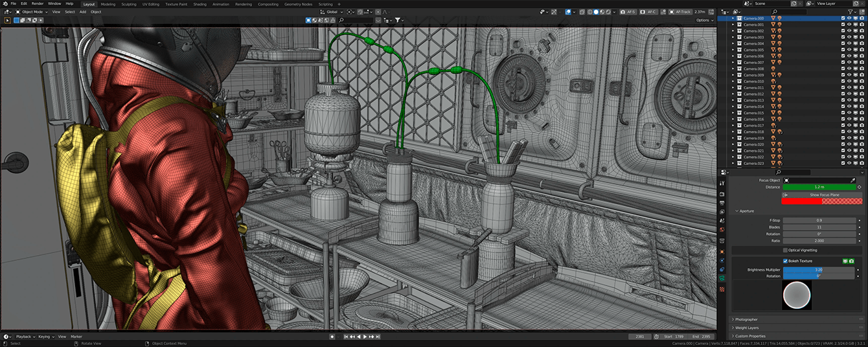Viewport: 868px width, 347px height.
Task: Click the AF-S autofocus button
Action: click(x=627, y=12)
